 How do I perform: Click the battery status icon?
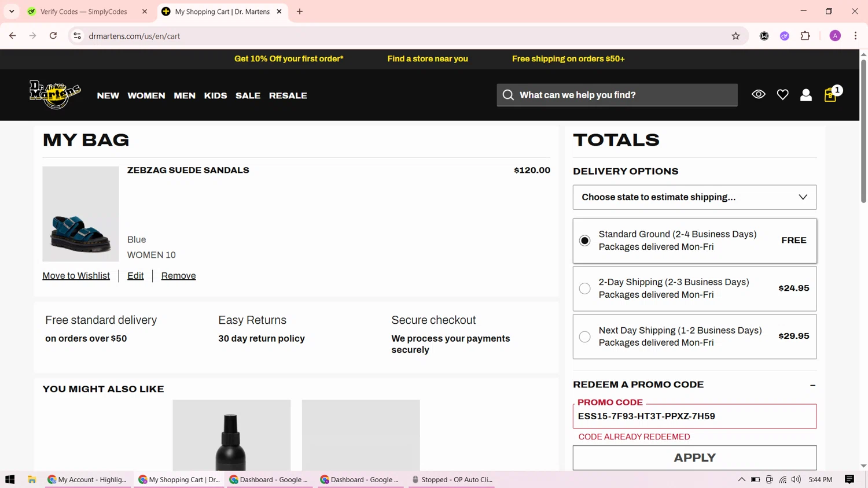pyautogui.click(x=755, y=479)
